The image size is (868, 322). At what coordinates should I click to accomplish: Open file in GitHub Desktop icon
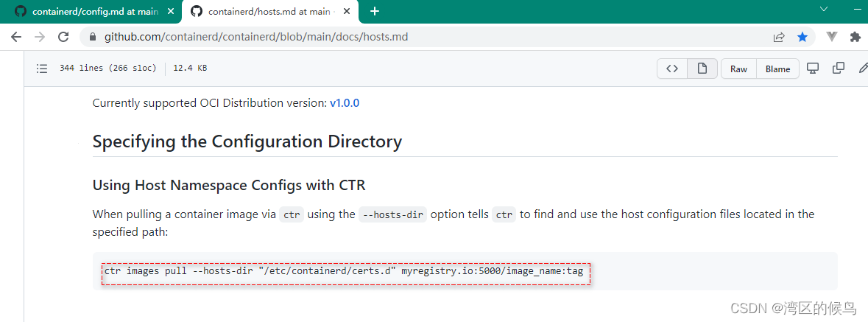point(812,69)
